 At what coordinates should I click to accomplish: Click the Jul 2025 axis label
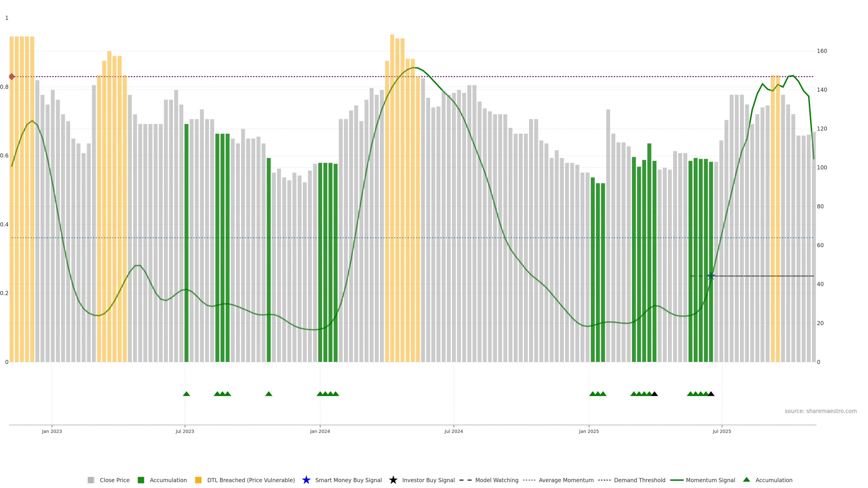point(722,432)
